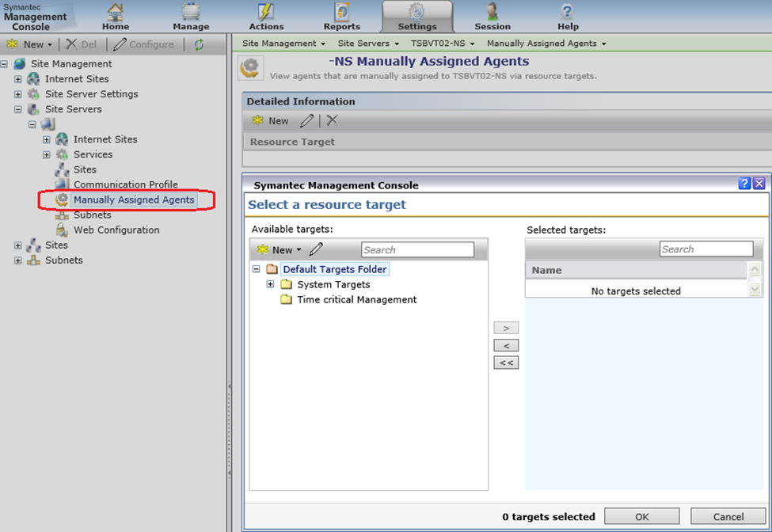Expand the Site Server Settings tree node

coord(18,94)
